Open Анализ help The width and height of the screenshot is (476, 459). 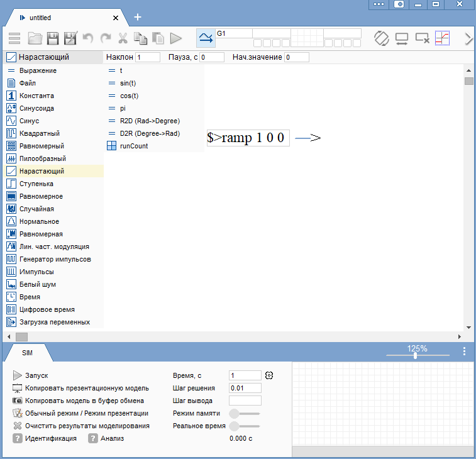point(106,438)
